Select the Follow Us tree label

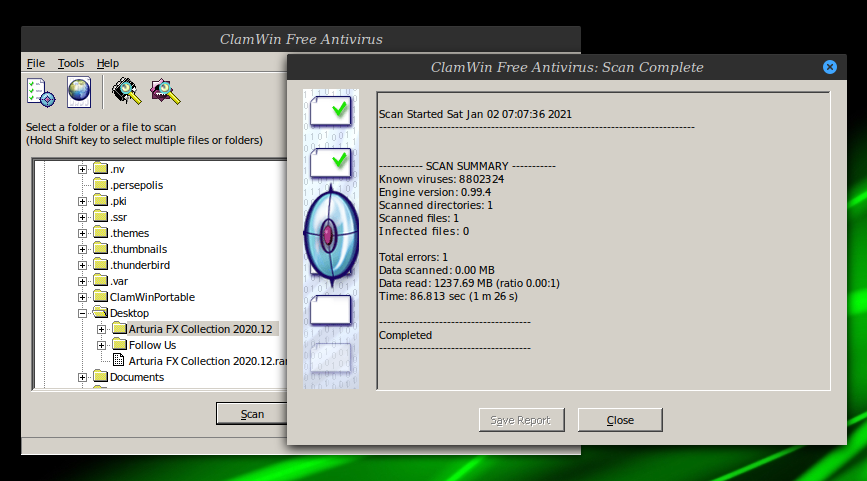coord(152,345)
